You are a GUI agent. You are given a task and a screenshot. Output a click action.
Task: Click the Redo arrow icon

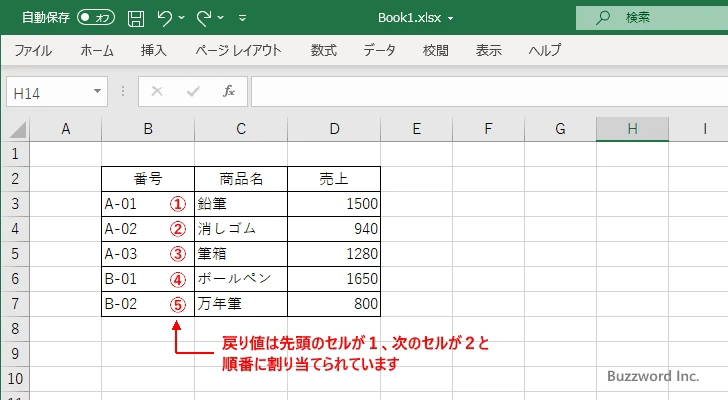coord(204,18)
